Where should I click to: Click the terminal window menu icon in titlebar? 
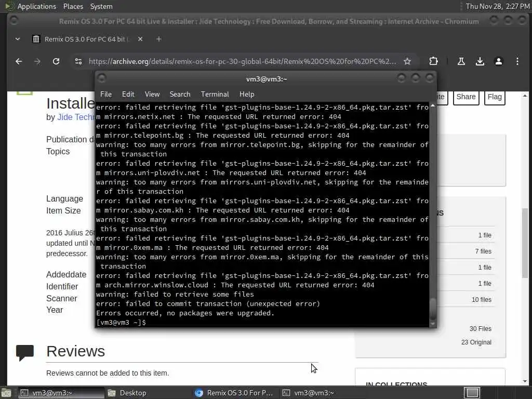point(102,79)
